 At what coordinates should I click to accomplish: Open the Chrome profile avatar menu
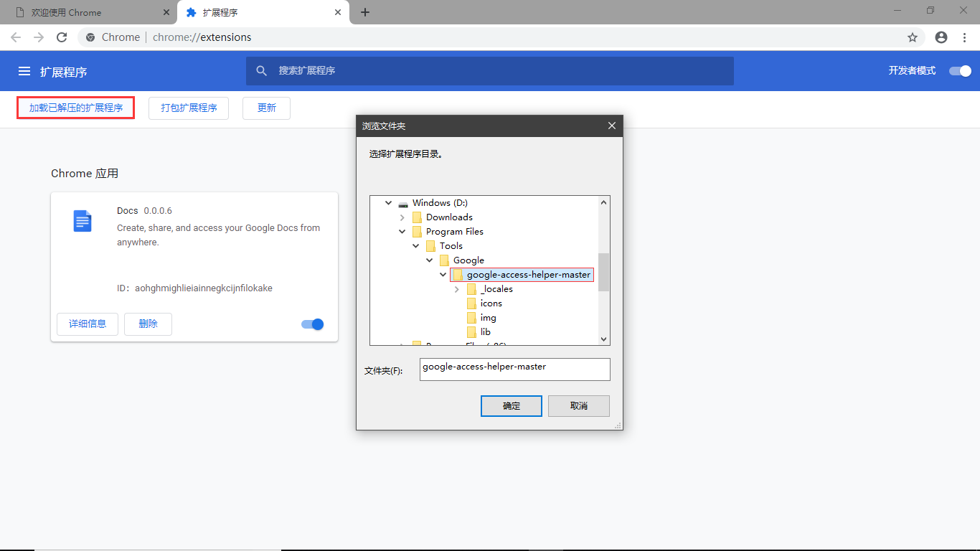coord(941,37)
